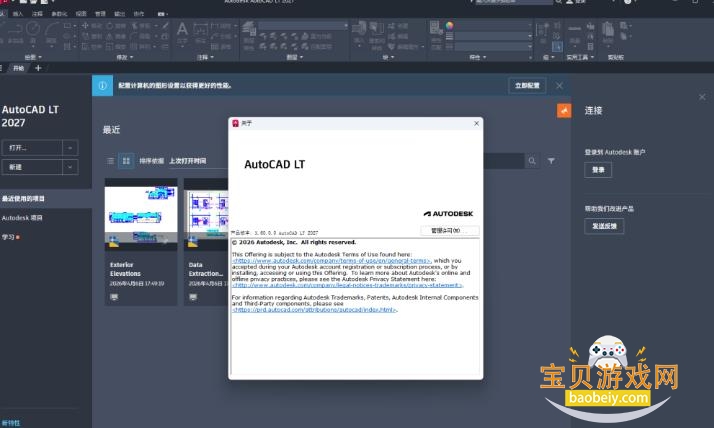Viewport: 714px width, 428px height.
Task: Open the Data Extraction drawing thumbnail
Action: [206, 214]
